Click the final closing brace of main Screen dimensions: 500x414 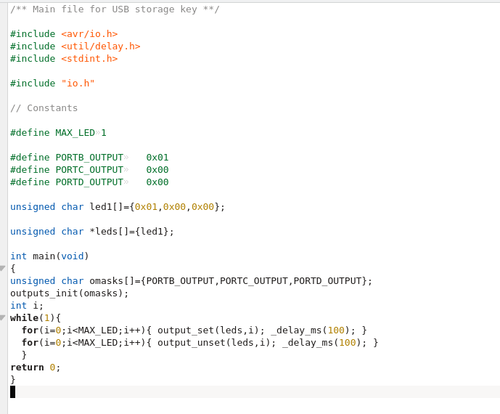pos(13,379)
